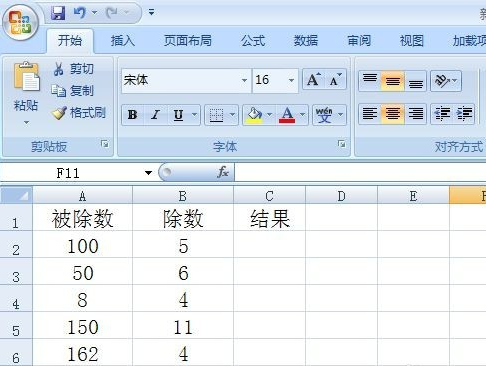This screenshot has width=490, height=366.
Task: Open the 审阅 tab
Action: (x=359, y=41)
